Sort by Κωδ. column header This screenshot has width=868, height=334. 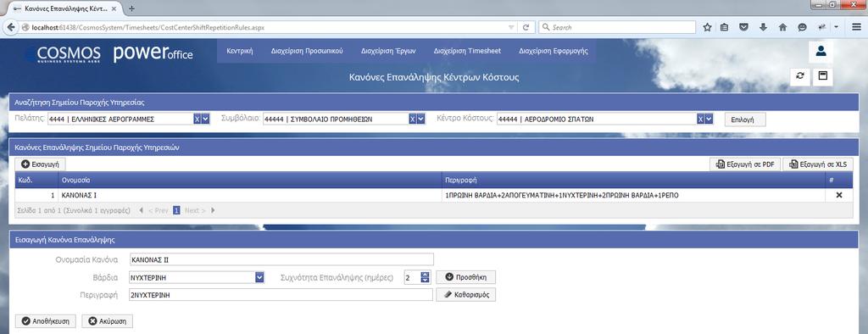click(x=36, y=180)
